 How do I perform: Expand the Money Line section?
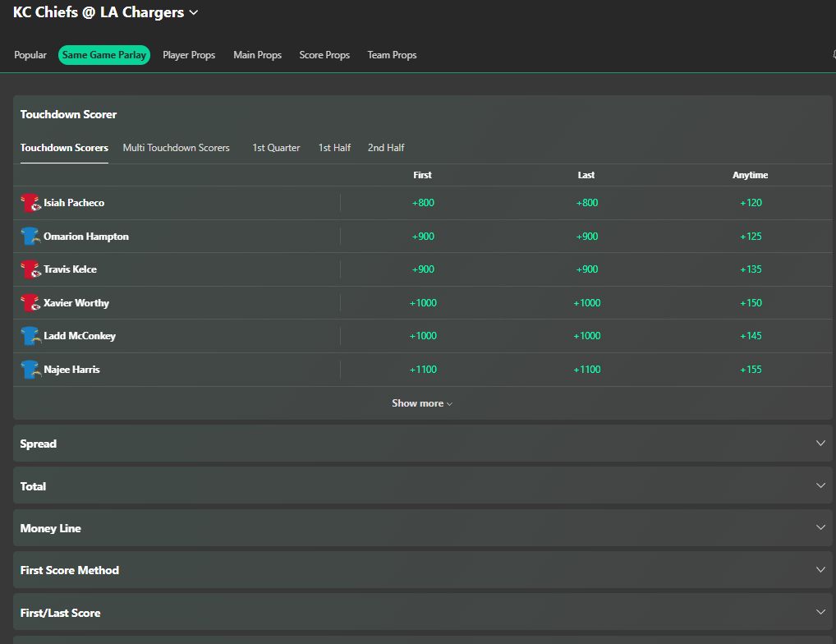422,527
